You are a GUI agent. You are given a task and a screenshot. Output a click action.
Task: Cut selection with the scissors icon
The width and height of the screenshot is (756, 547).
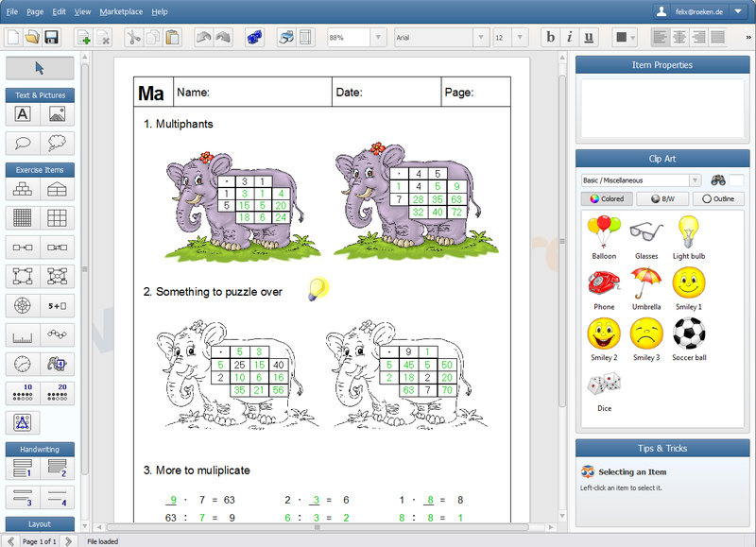133,37
